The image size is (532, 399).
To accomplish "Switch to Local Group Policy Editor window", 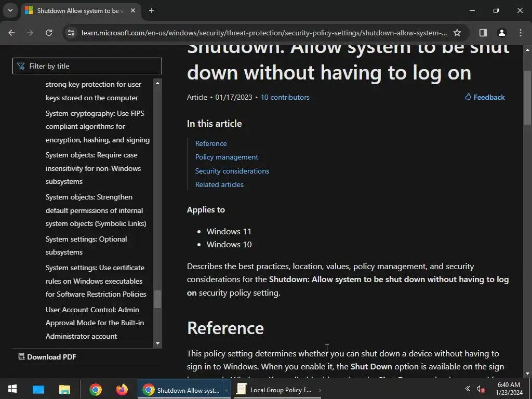I will tap(278, 390).
